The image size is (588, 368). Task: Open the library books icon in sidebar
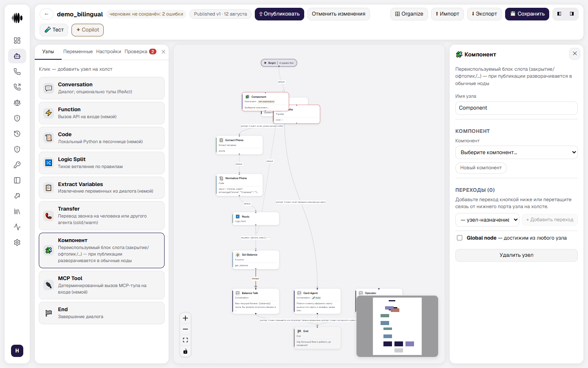click(x=17, y=211)
